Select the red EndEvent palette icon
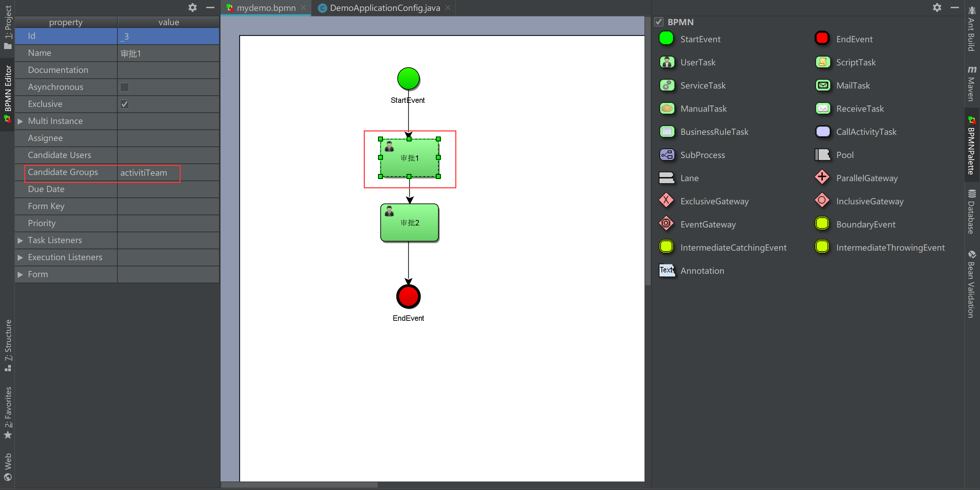This screenshot has height=490, width=980. (822, 38)
